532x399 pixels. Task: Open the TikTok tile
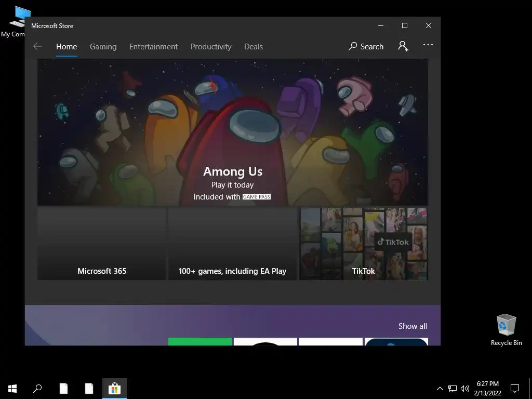click(x=363, y=244)
